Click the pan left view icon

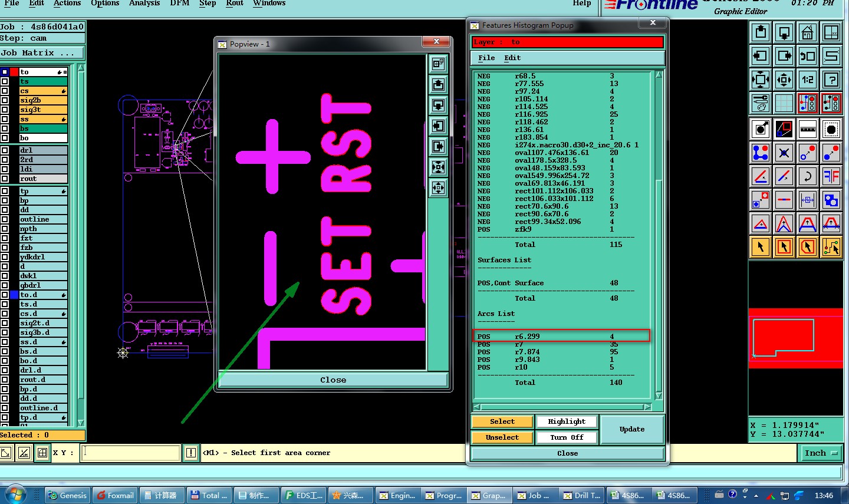pos(761,56)
